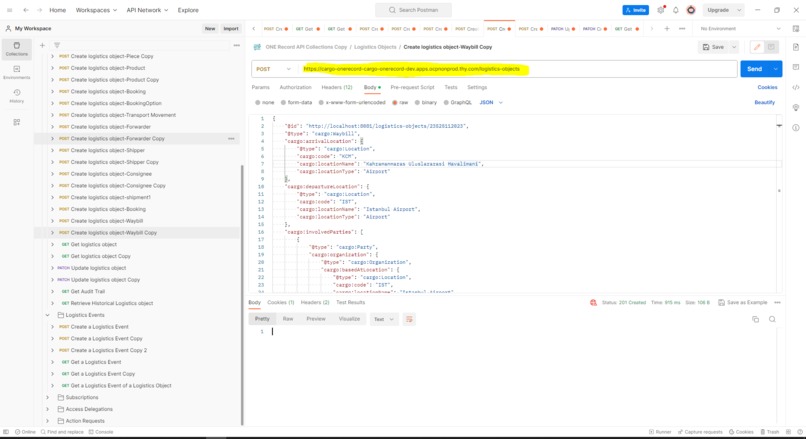806x439 pixels.
Task: Select the binary body type radio
Action: [417, 102]
